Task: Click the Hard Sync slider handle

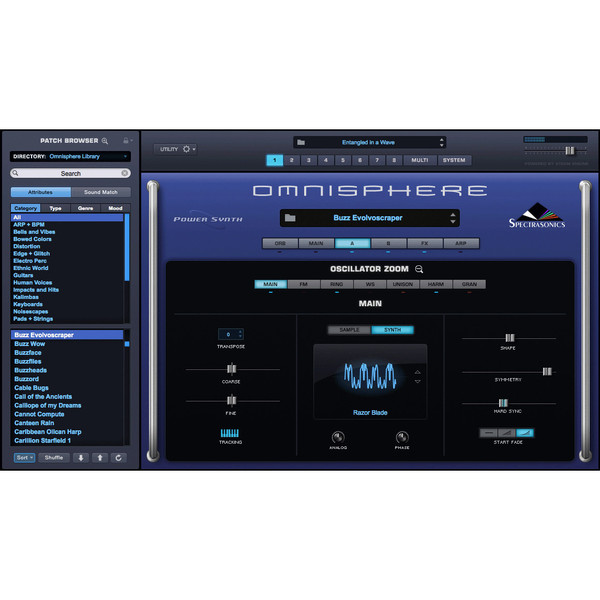Action: tap(503, 403)
